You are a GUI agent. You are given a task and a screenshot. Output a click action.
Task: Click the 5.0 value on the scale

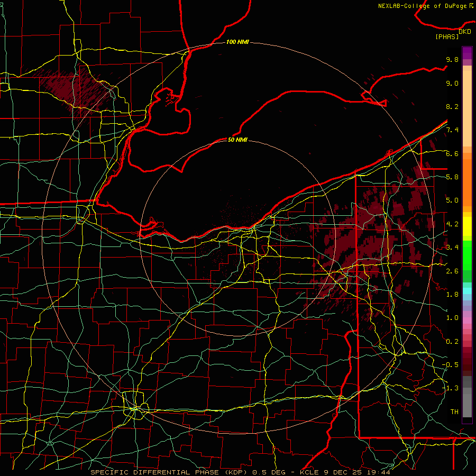point(452,200)
